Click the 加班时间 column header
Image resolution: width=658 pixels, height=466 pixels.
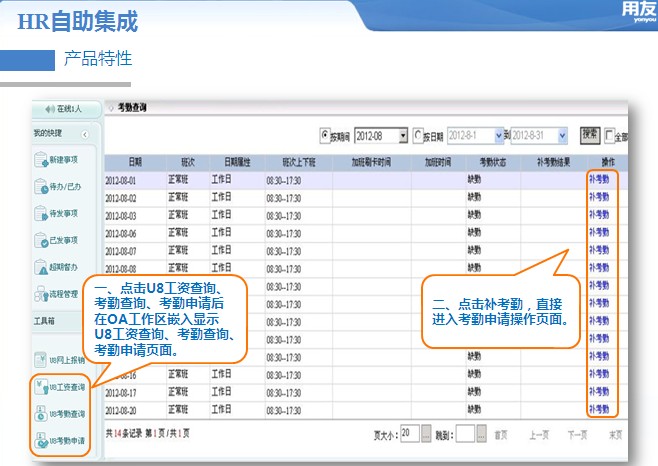coord(438,162)
